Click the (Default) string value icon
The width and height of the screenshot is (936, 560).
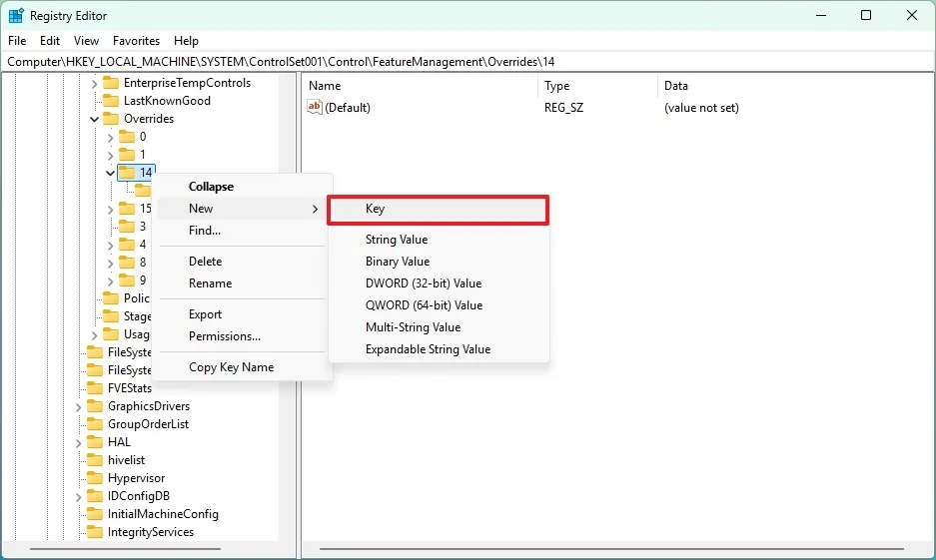coord(315,108)
